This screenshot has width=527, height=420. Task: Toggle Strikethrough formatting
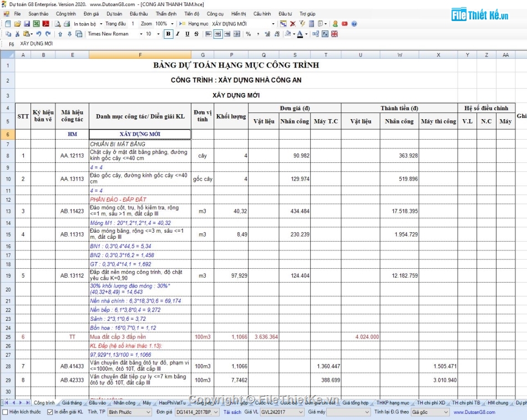tap(196, 34)
